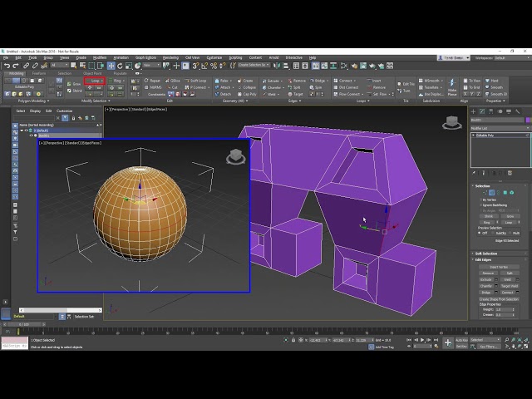Open the Rendering menu

tap(170, 57)
